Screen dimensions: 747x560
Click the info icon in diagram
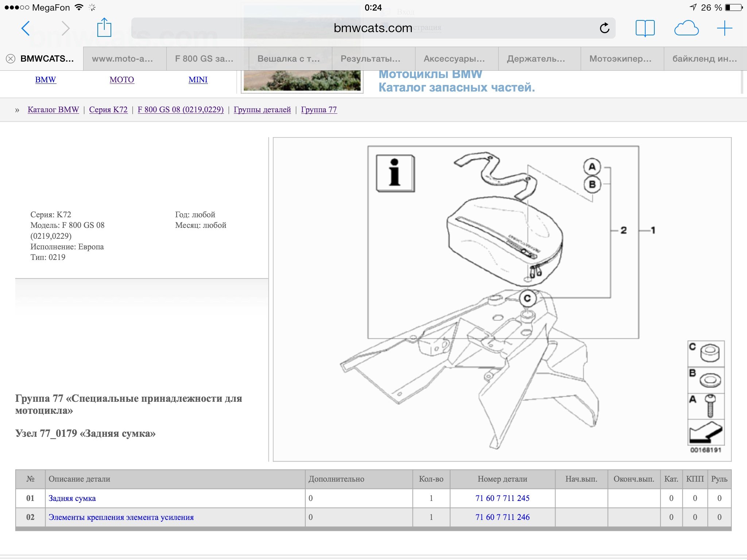click(x=395, y=173)
